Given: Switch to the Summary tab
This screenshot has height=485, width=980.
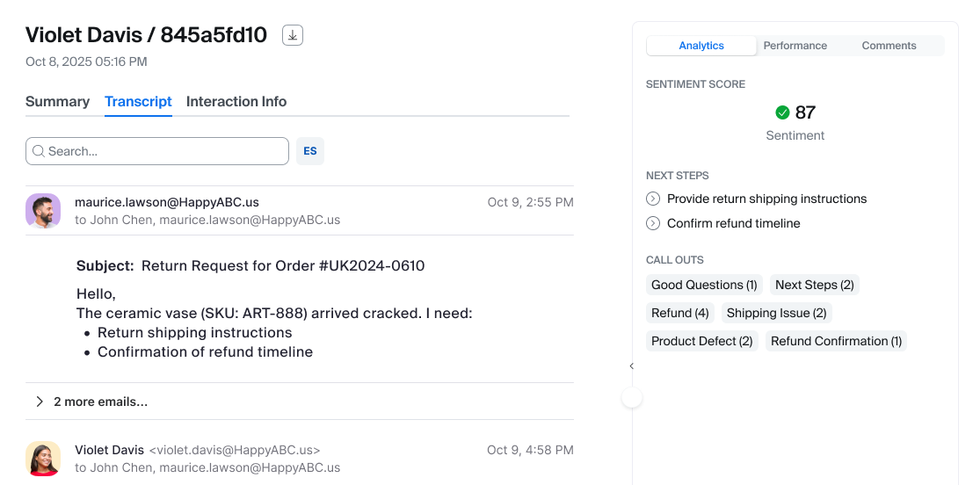Looking at the screenshot, I should [x=57, y=102].
